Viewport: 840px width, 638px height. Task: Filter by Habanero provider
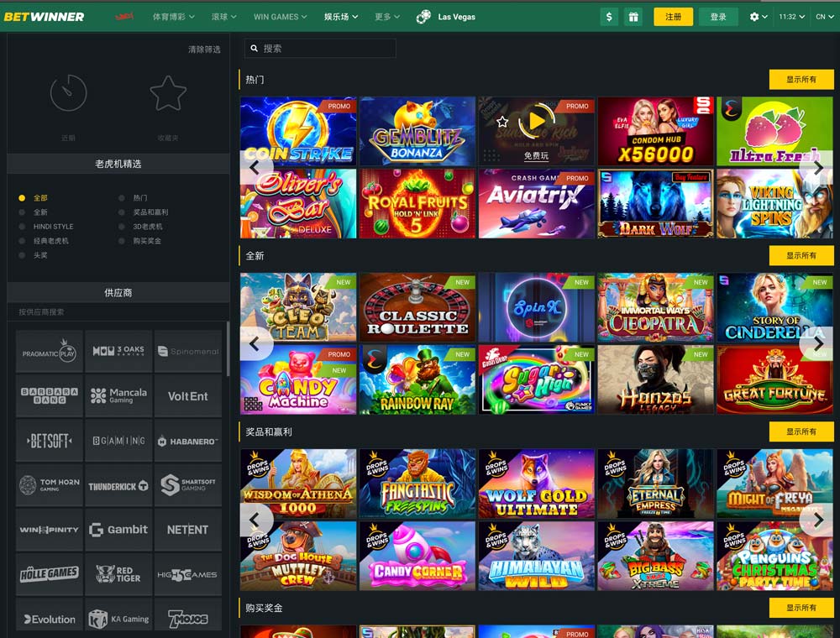point(188,441)
